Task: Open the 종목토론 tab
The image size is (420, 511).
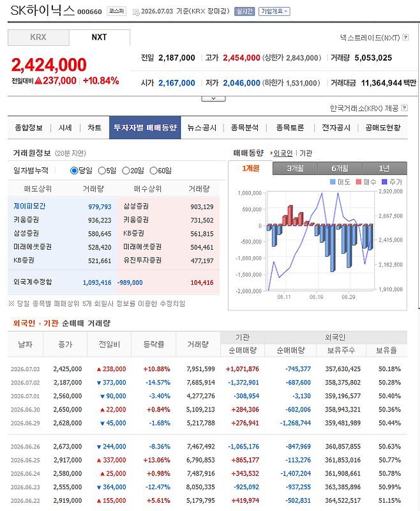Action: point(290,128)
